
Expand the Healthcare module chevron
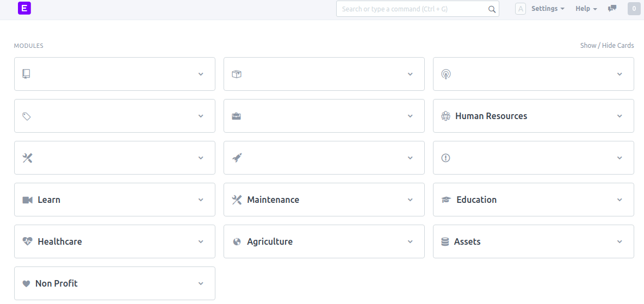[x=201, y=241]
